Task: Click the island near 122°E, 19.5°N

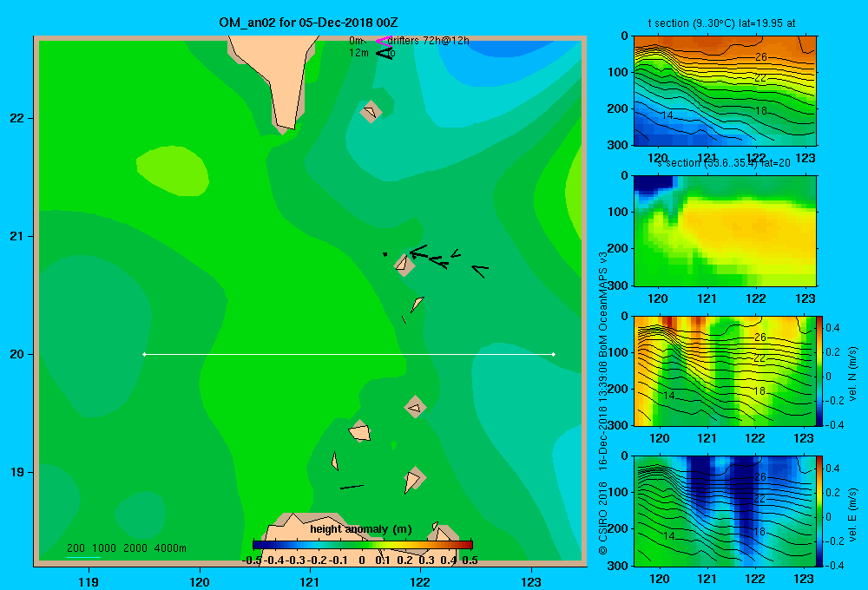Action: 415,407
